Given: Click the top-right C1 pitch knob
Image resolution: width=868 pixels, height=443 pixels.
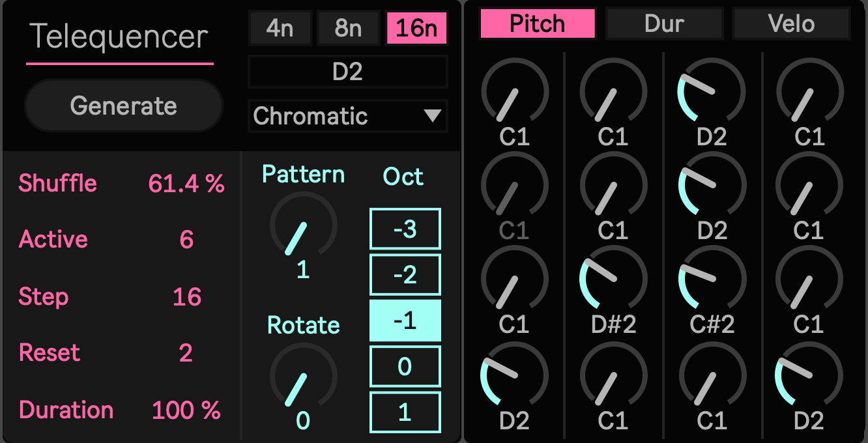Looking at the screenshot, I should point(809,91).
